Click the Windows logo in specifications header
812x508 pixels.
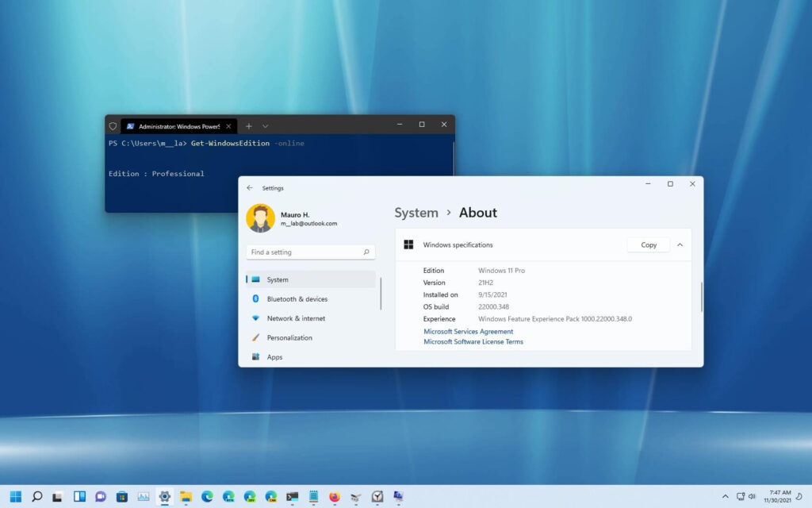pos(408,244)
